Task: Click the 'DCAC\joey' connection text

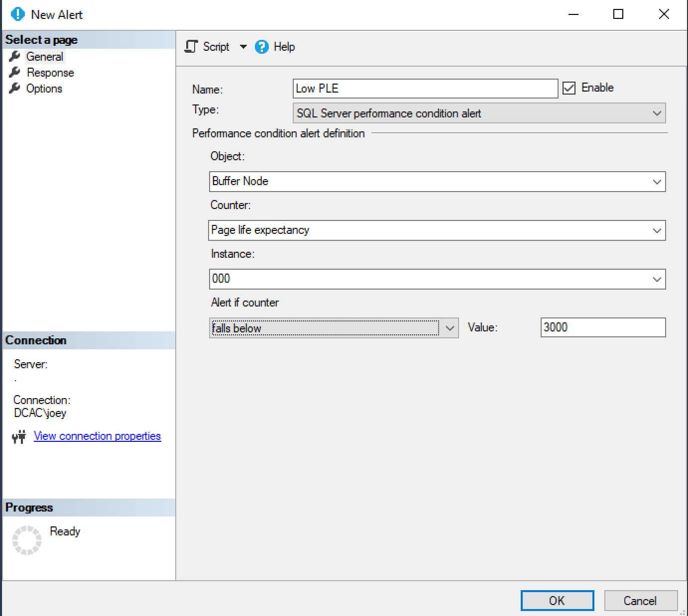Action: (x=40, y=413)
